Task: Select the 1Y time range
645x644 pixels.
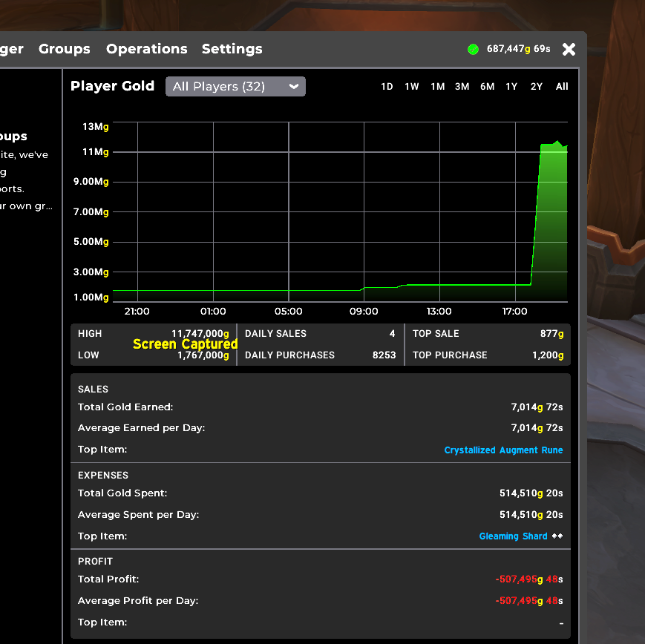Action: pyautogui.click(x=511, y=86)
